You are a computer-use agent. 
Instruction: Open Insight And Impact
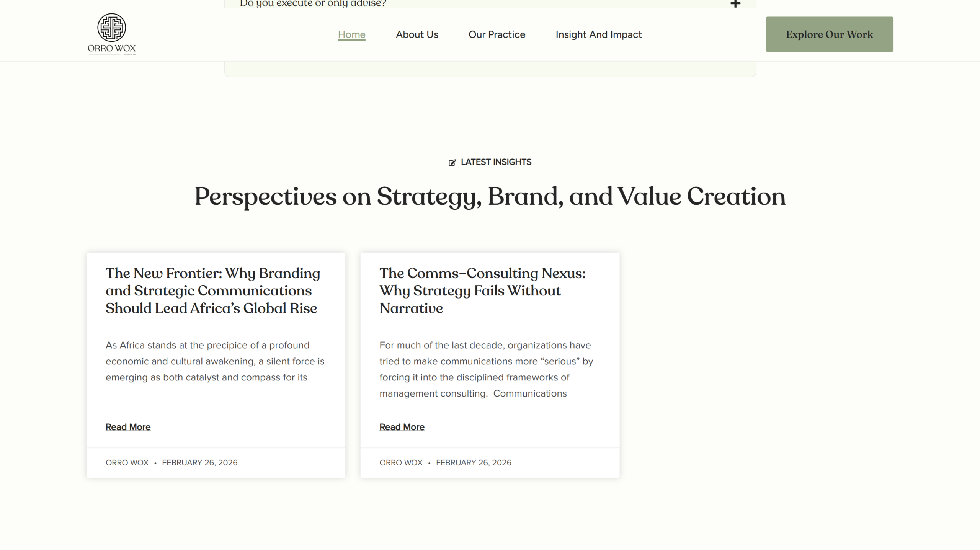(x=598, y=34)
